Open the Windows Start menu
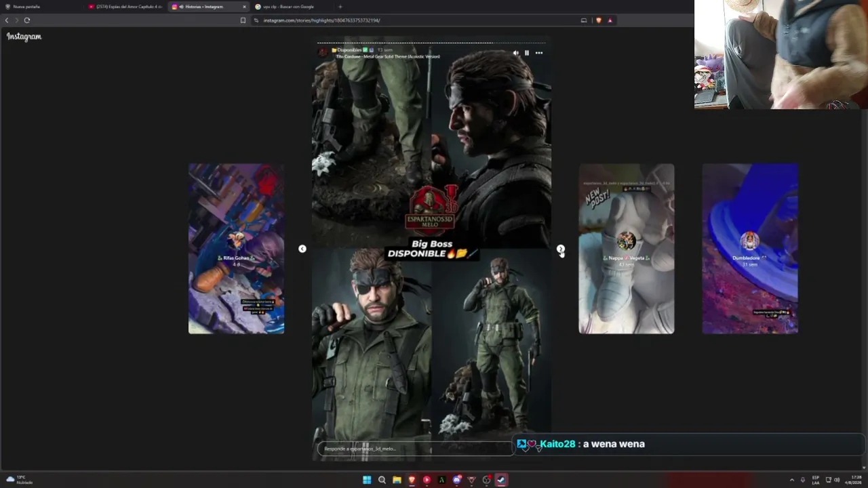 [x=367, y=480]
